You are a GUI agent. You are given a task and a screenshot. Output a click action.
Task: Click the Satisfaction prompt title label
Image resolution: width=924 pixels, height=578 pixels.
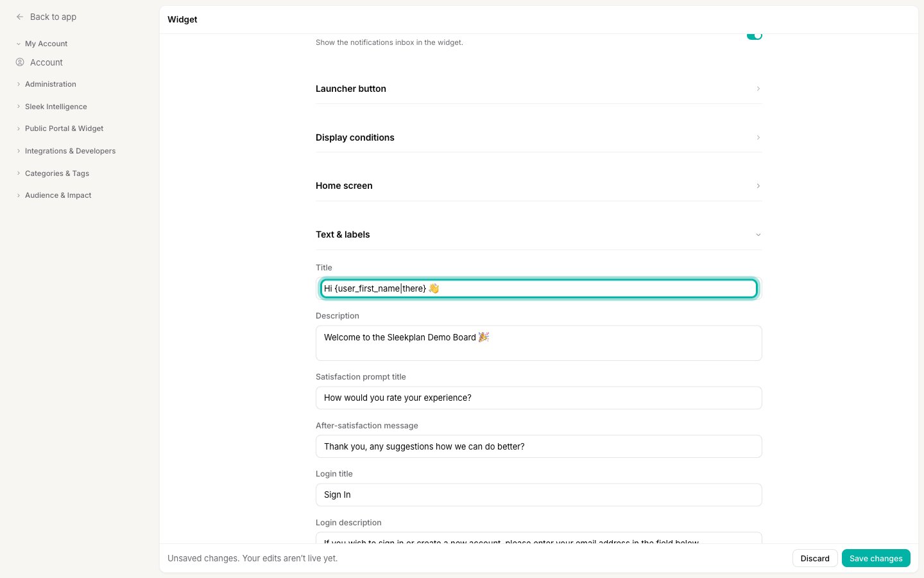[361, 377]
